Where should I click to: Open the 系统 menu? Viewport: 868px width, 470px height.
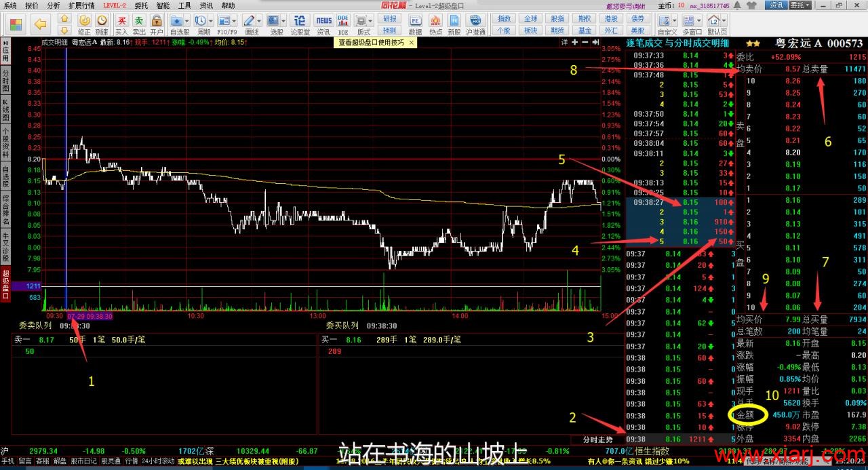[x=10, y=5]
